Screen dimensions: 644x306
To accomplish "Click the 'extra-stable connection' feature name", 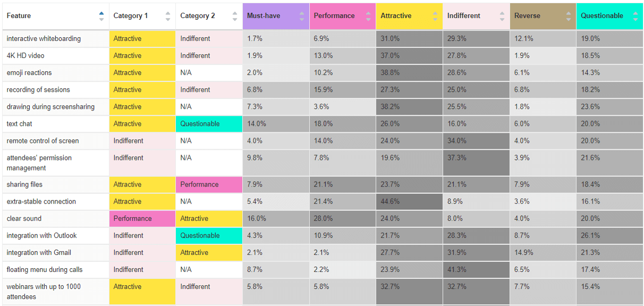I will tap(41, 202).
